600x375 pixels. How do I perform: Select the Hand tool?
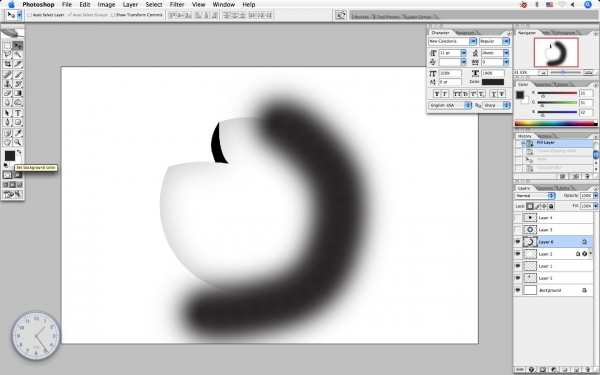click(x=7, y=142)
